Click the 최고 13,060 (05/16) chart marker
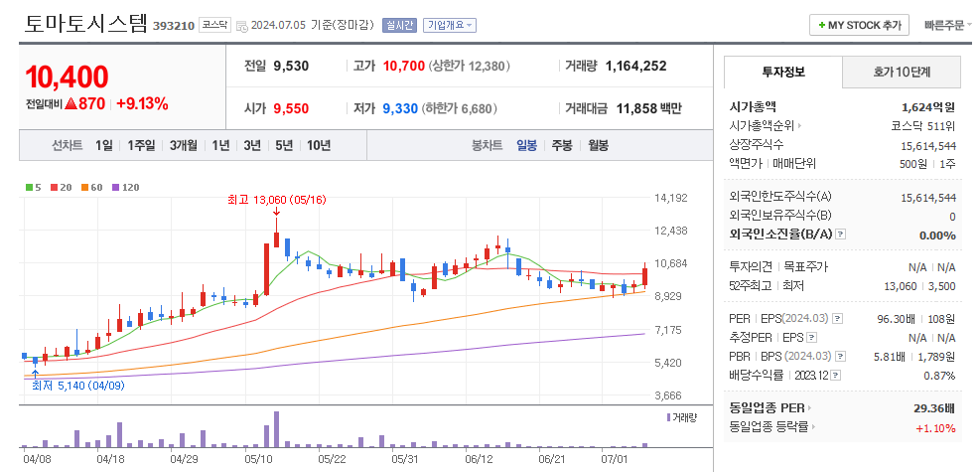 click(x=276, y=200)
